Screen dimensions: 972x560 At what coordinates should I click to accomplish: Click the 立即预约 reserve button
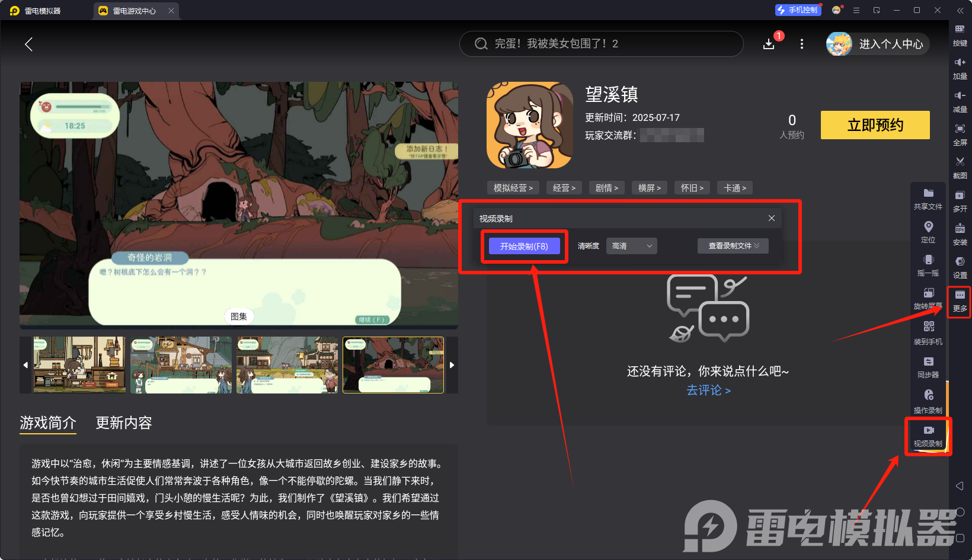coord(875,125)
